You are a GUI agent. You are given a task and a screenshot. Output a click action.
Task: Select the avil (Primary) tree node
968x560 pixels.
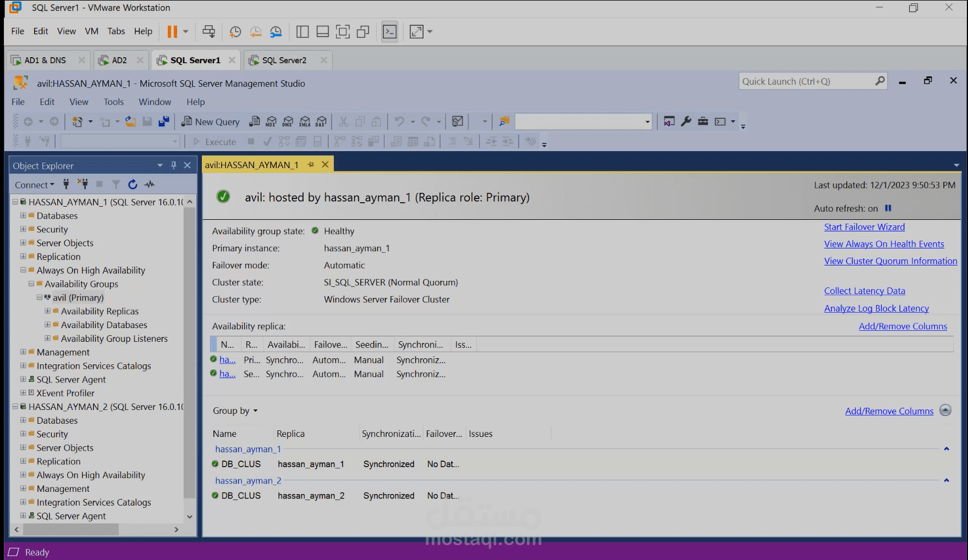pos(78,297)
